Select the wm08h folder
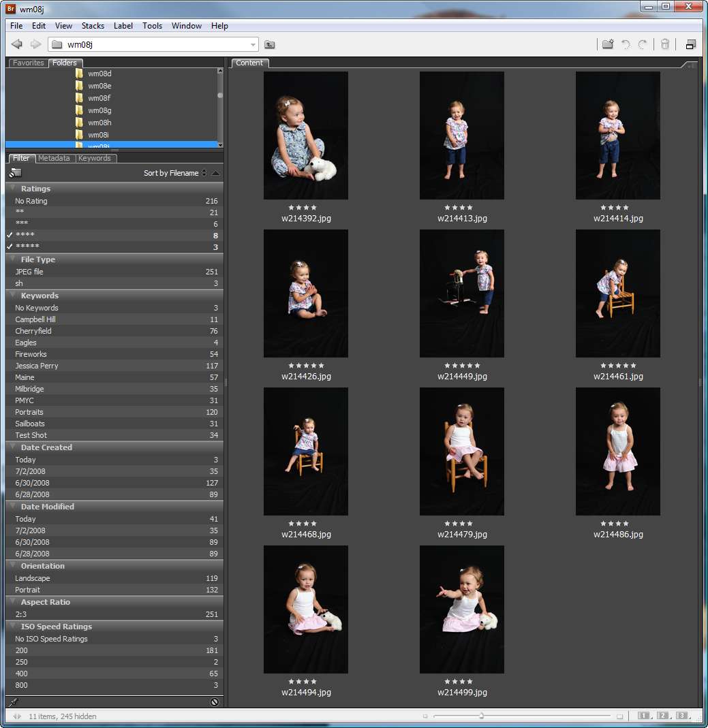 [99, 123]
